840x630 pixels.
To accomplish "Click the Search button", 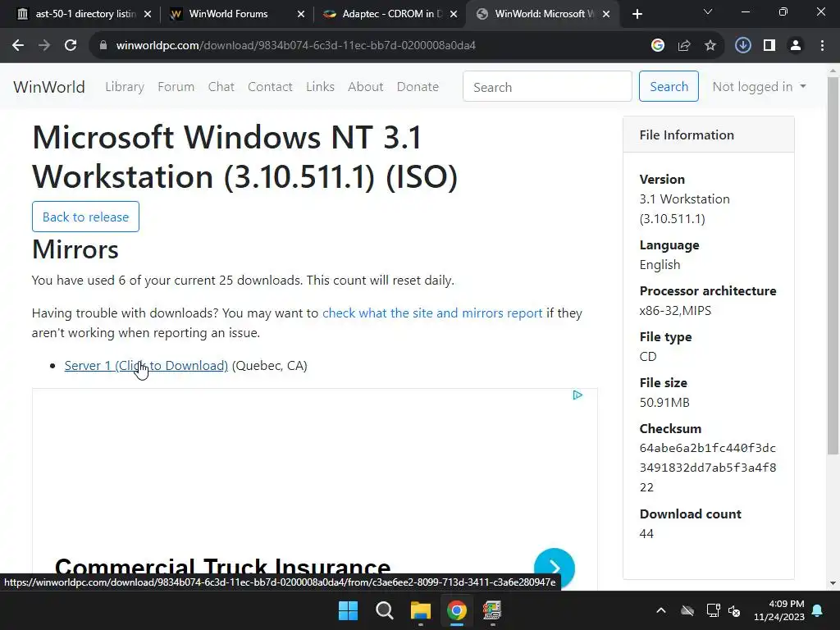I will [669, 86].
